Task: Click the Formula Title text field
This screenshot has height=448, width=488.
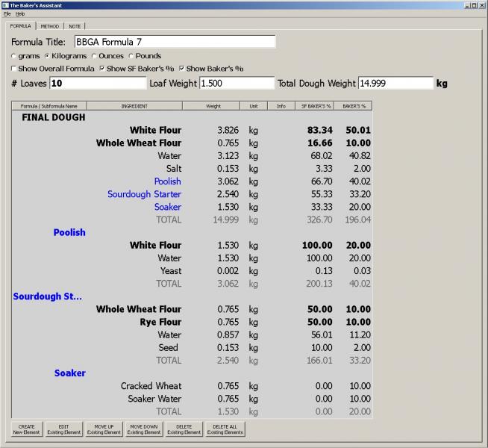Action: pyautogui.click(x=175, y=42)
